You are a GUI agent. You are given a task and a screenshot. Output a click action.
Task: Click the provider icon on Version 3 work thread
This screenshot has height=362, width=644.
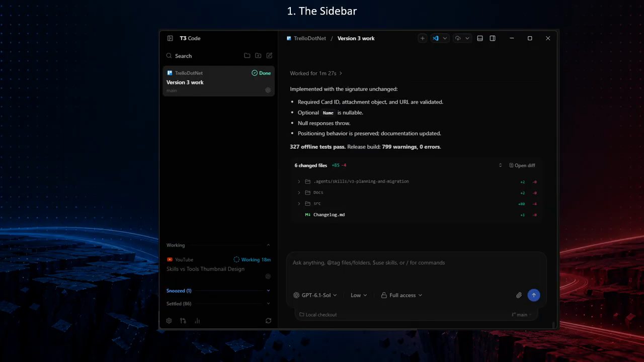click(268, 90)
